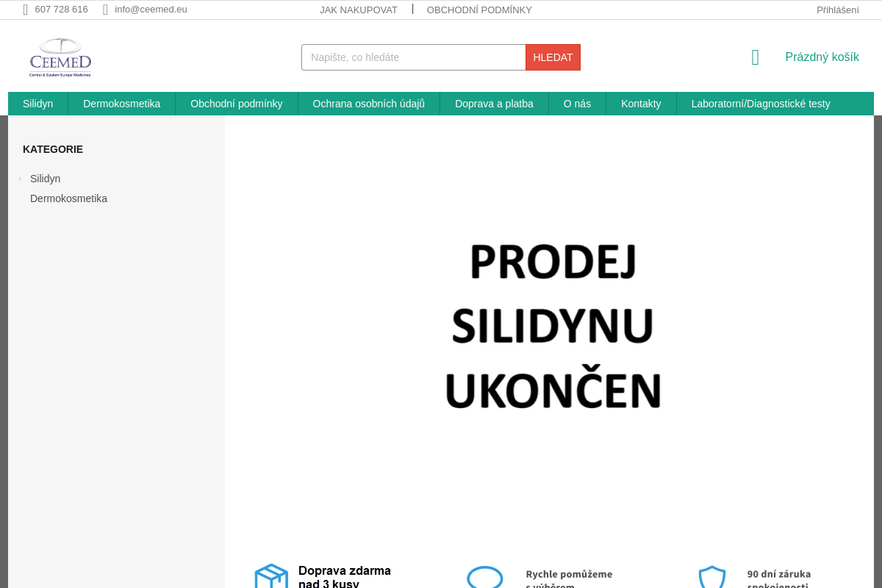The width and height of the screenshot is (882, 588).
Task: Open the O nás page
Action: (x=577, y=104)
